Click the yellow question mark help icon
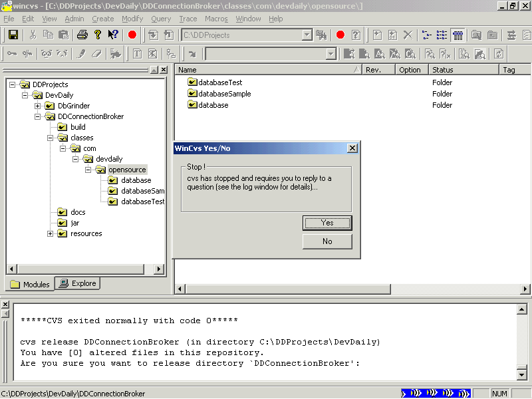 [98, 35]
